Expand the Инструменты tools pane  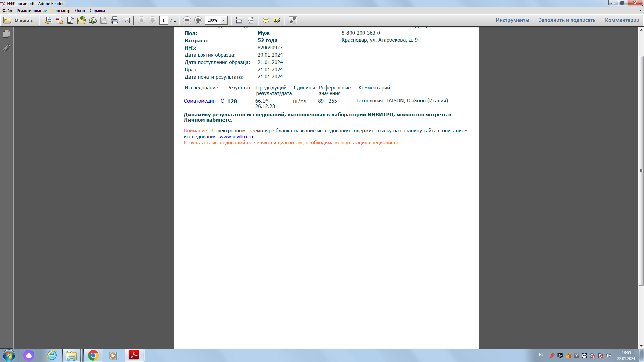click(x=512, y=20)
